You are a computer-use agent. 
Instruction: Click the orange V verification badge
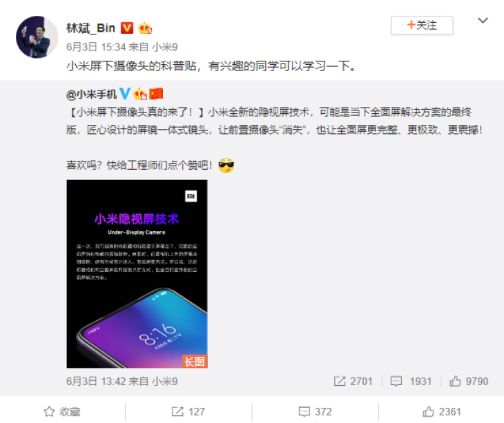127,28
